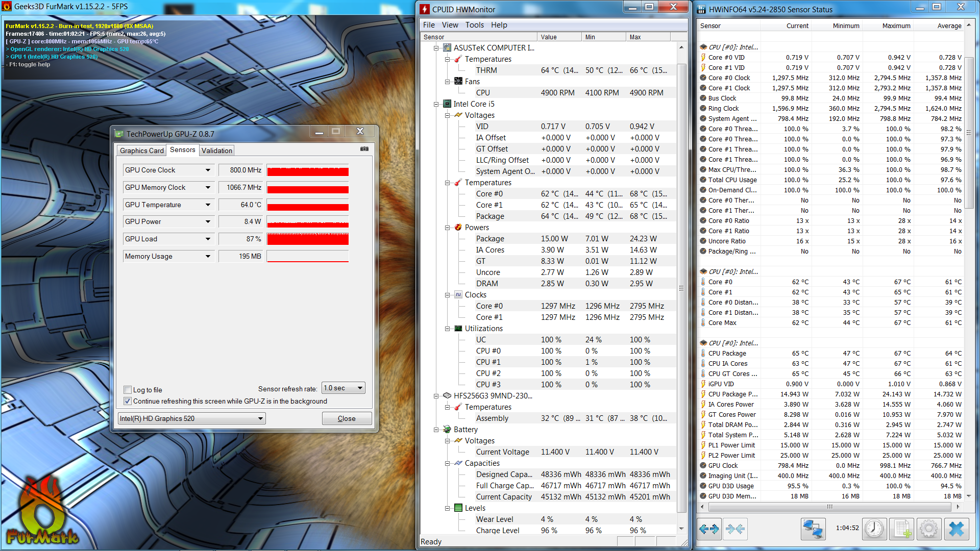The height and width of the screenshot is (551, 980).
Task: Click the GPU Temperature red history graph
Action: (x=308, y=205)
